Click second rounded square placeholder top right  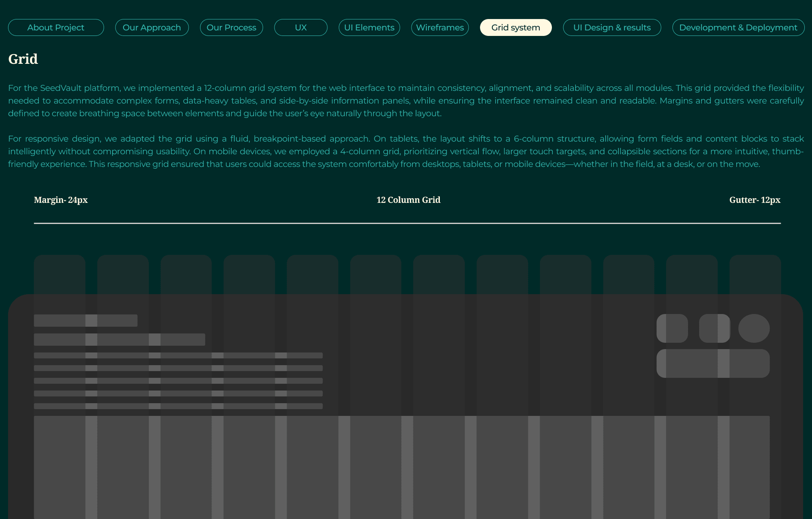pos(714,328)
